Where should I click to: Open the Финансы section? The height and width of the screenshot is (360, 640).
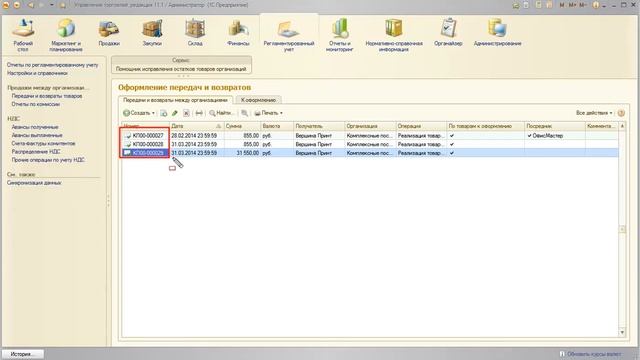[238, 33]
